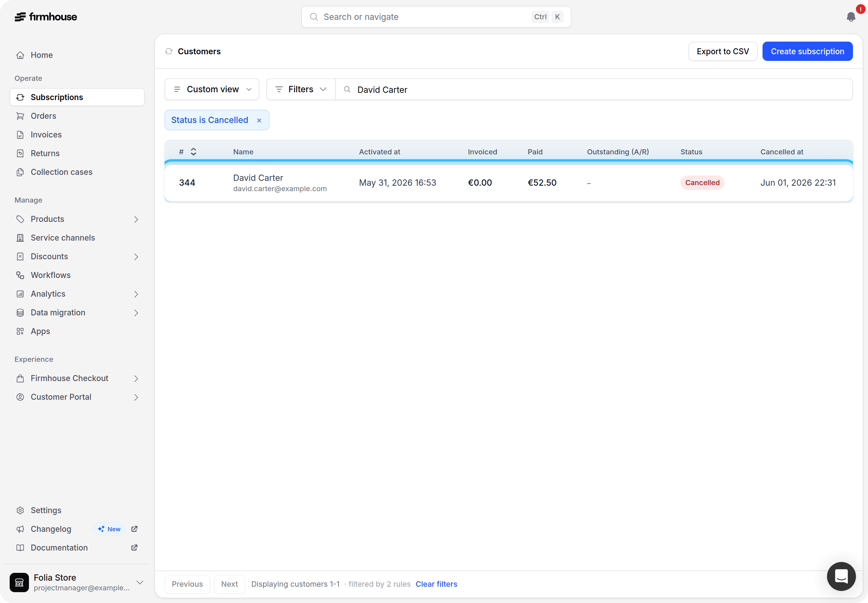Click the Service channels building icon
Screen dimensions: 868x603
click(20, 238)
